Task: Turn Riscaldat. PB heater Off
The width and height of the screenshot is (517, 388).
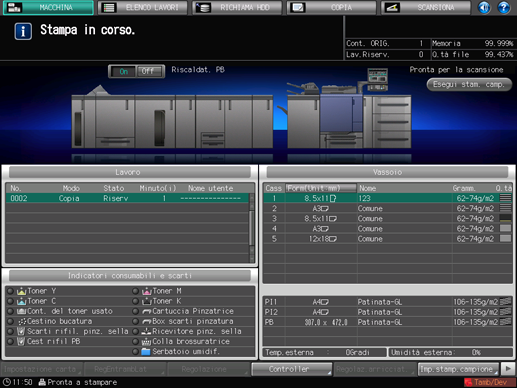Action: pos(150,71)
